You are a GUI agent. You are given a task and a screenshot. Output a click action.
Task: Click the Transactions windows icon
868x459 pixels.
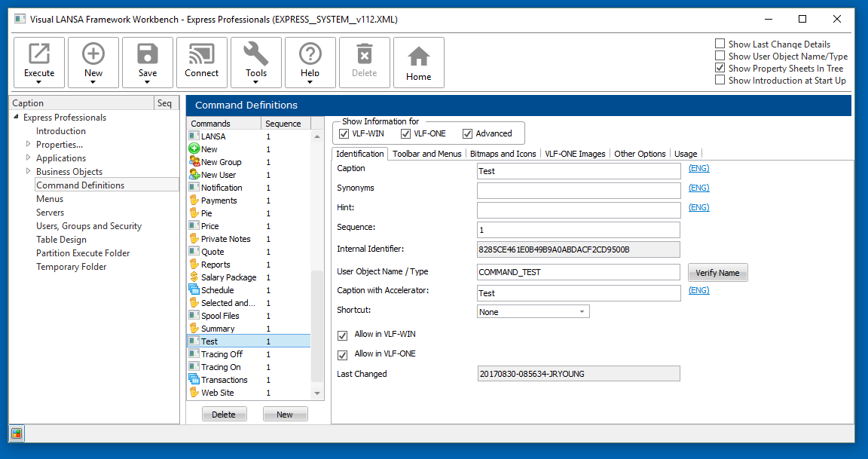pyautogui.click(x=194, y=379)
